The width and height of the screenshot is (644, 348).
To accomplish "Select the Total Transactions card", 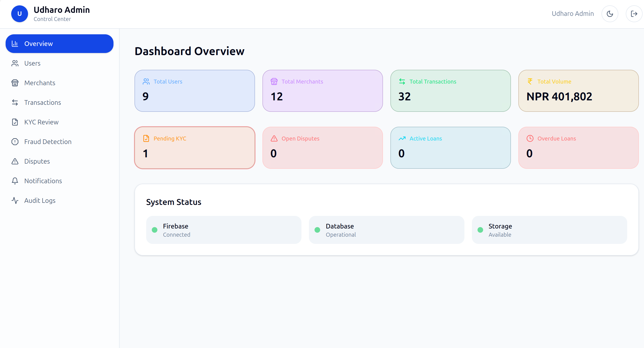I will pyautogui.click(x=450, y=91).
